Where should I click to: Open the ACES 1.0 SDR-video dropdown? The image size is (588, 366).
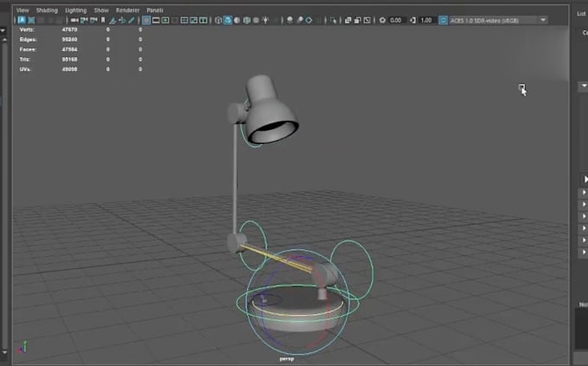499,20
